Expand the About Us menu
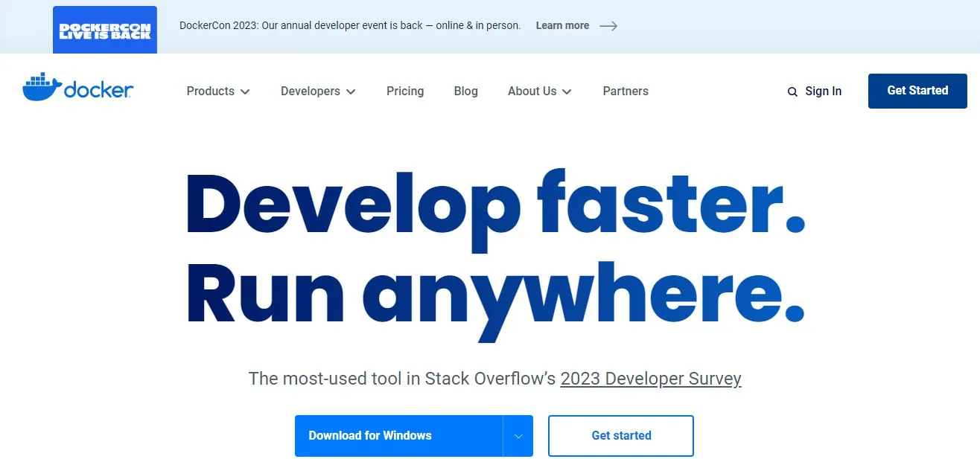Viewport: 980px width, 459px height. pos(540,91)
